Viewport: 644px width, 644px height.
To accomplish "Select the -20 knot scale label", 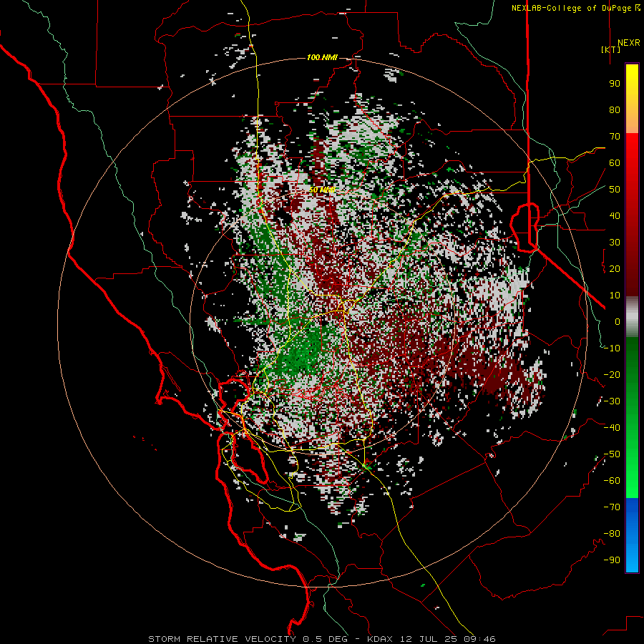I will click(612, 375).
